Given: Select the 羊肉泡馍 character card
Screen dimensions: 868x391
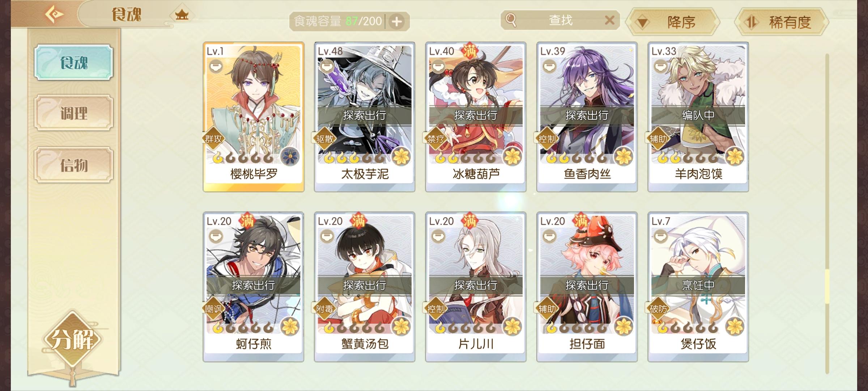Looking at the screenshot, I should pos(698,117).
